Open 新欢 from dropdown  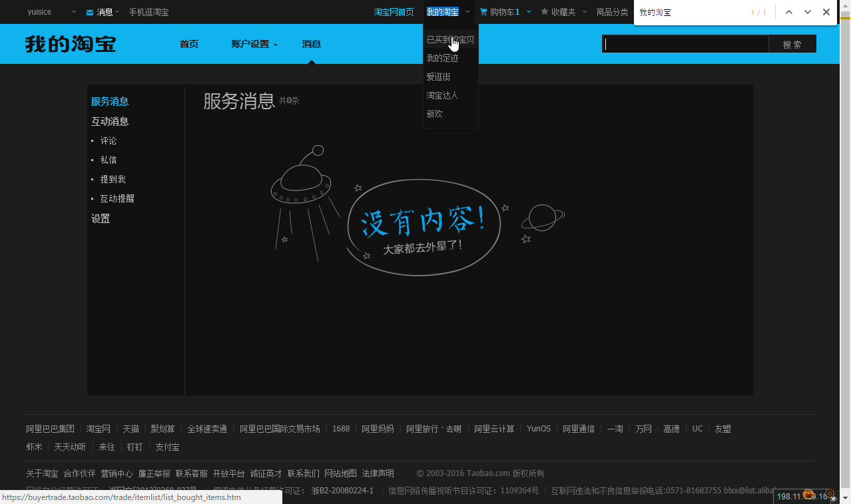[435, 114]
